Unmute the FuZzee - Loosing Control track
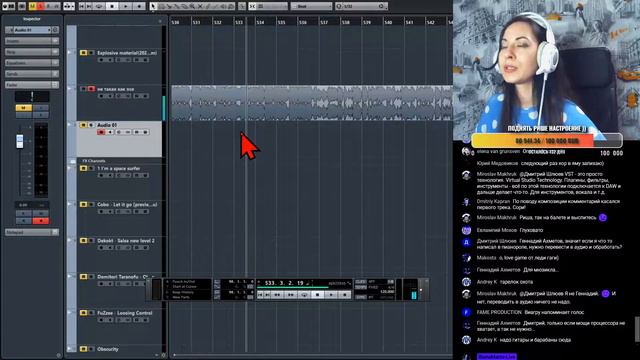 pyautogui.click(x=83, y=313)
